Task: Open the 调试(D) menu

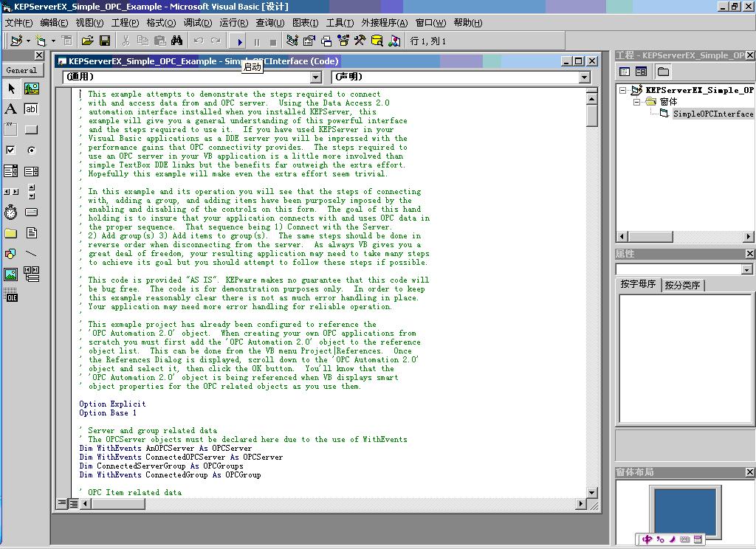Action: (x=197, y=23)
